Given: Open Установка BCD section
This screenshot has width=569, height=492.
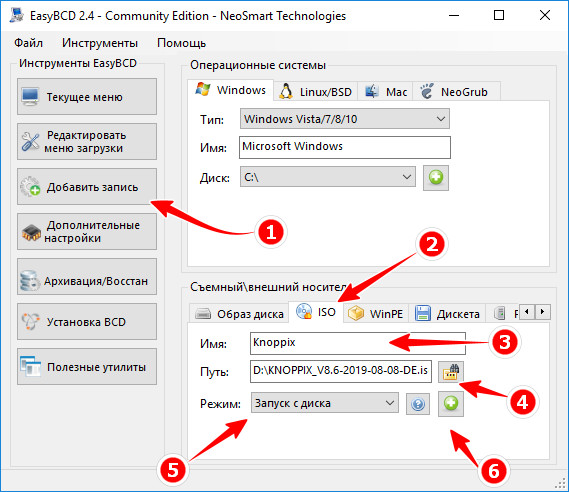Looking at the screenshot, I should tap(87, 321).
